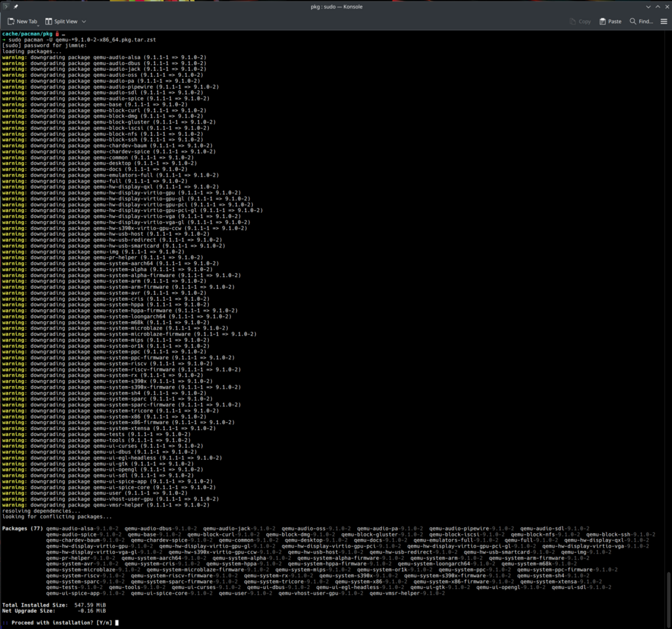Click the warning line for qemu-hw-display-qxl

pos(110,187)
